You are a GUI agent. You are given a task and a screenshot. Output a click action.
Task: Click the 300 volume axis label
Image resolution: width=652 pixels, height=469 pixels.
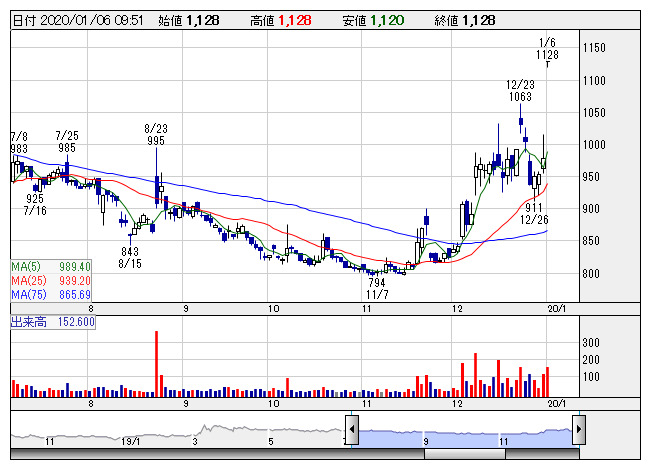(x=591, y=343)
